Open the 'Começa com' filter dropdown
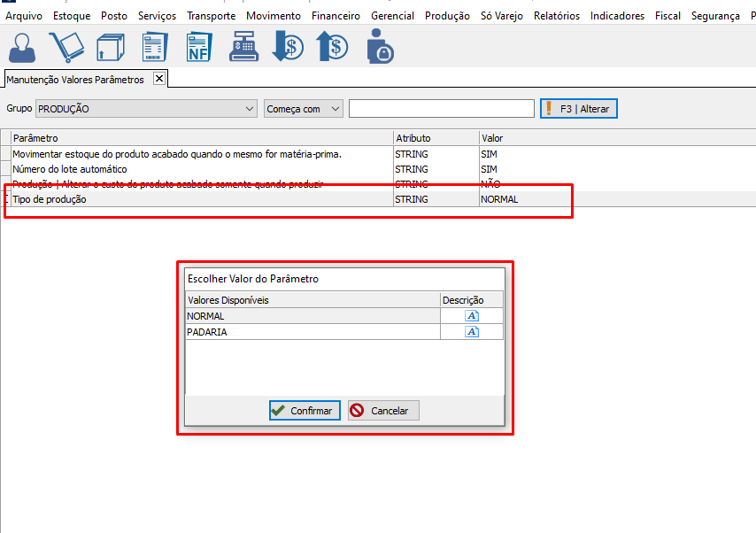 click(x=335, y=109)
